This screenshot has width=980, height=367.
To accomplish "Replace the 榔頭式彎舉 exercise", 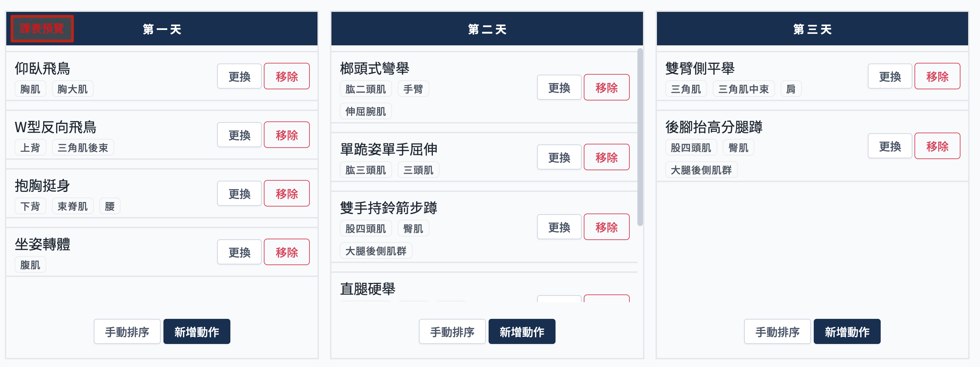I will 559,88.
